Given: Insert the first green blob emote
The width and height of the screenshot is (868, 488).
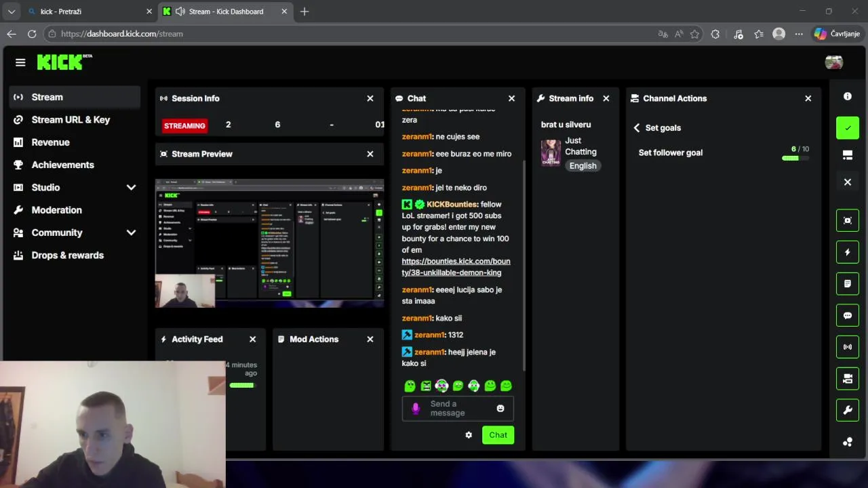Looking at the screenshot, I should click(410, 386).
